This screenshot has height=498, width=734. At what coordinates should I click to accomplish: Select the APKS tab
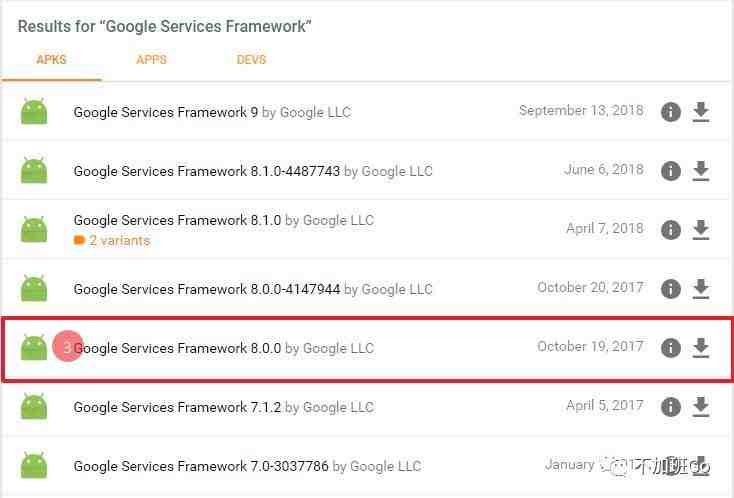51,60
